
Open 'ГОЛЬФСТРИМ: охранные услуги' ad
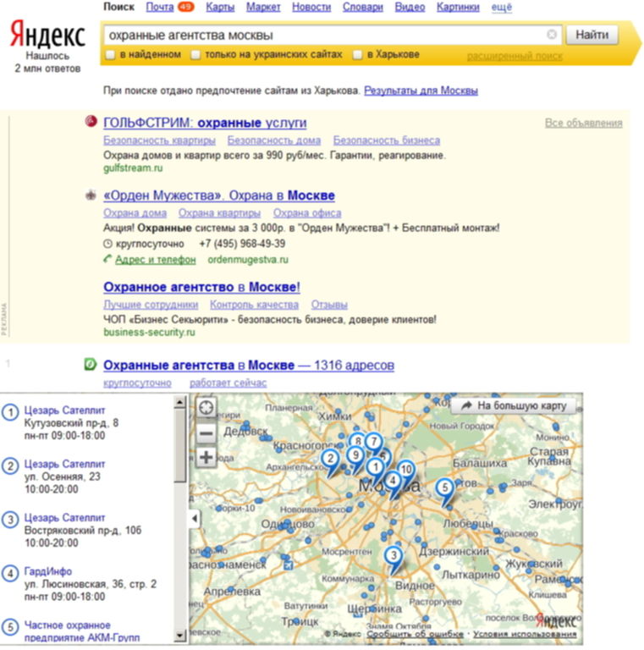pos(205,123)
